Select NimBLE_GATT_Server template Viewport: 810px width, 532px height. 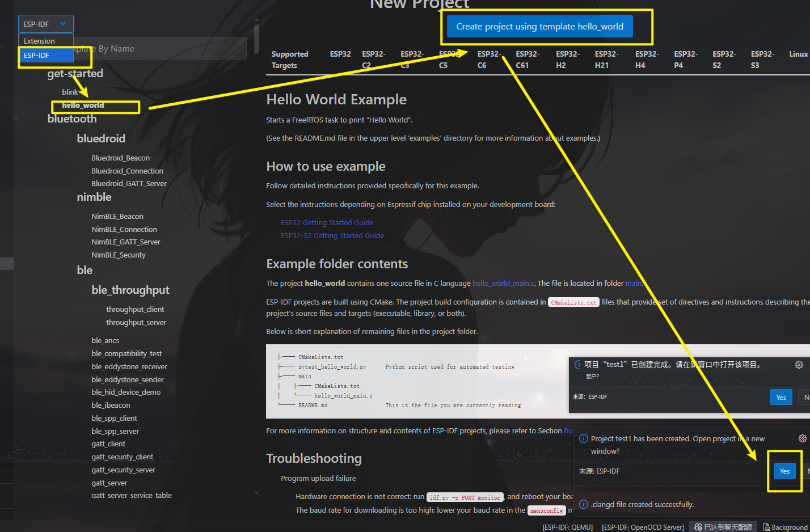pos(126,242)
